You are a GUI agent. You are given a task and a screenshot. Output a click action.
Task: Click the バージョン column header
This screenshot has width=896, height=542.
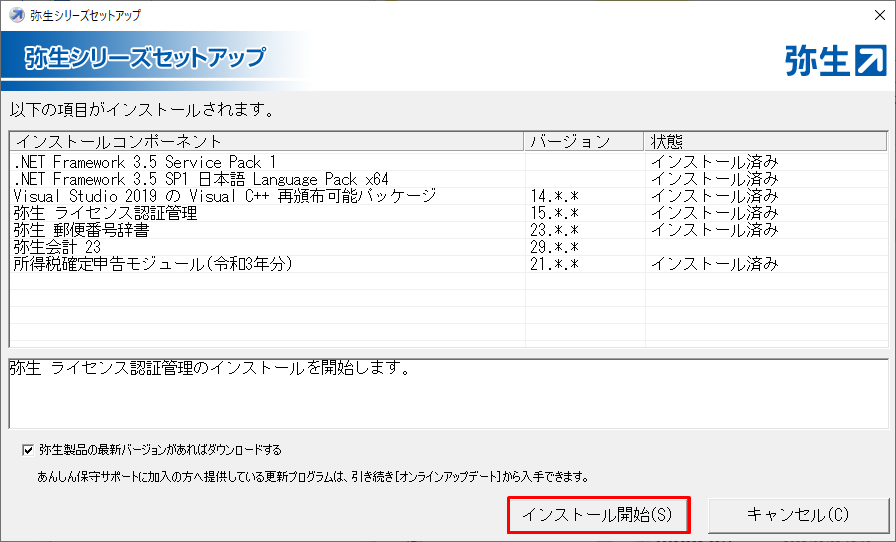pyautogui.click(x=584, y=141)
